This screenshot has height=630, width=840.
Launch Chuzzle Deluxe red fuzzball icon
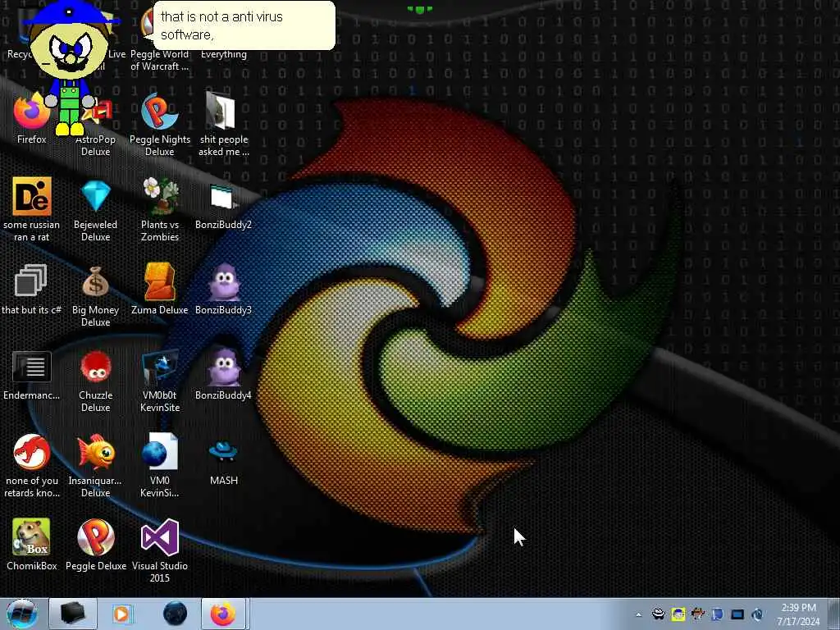pyautogui.click(x=95, y=381)
